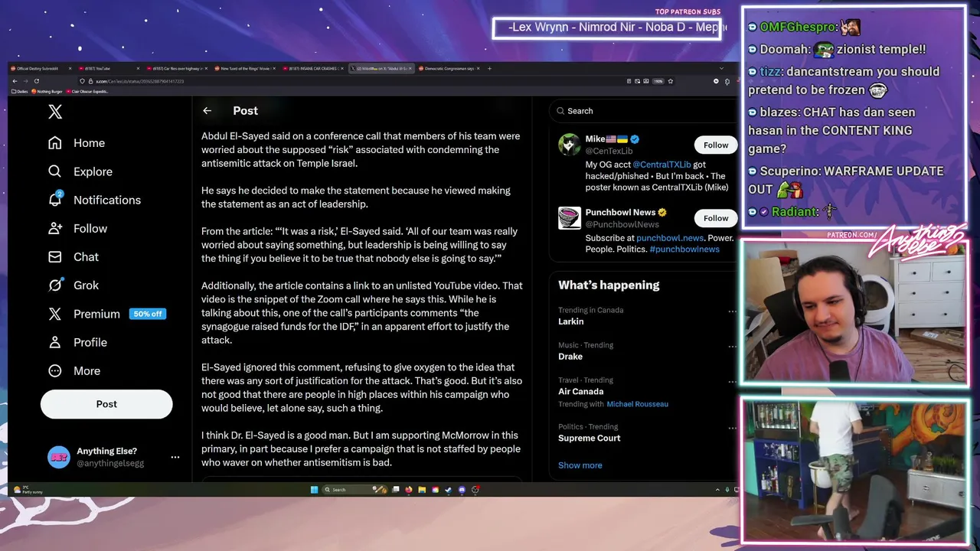
Task: Open Anything Else? account avatar
Action: tap(59, 457)
